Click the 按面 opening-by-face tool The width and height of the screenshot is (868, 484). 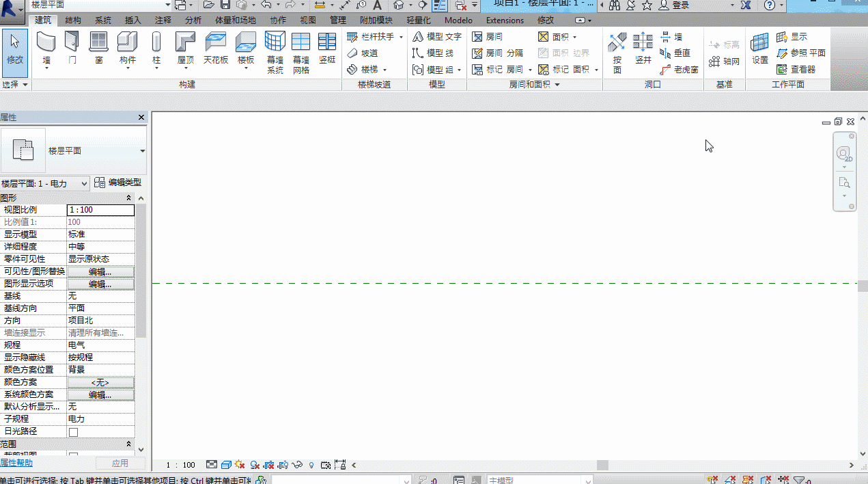pyautogui.click(x=617, y=53)
